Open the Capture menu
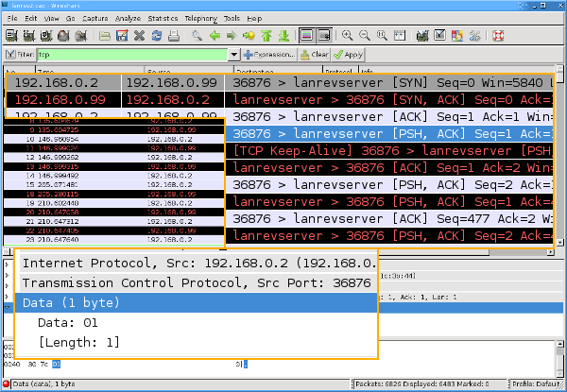The height and width of the screenshot is (392, 567). coord(95,19)
